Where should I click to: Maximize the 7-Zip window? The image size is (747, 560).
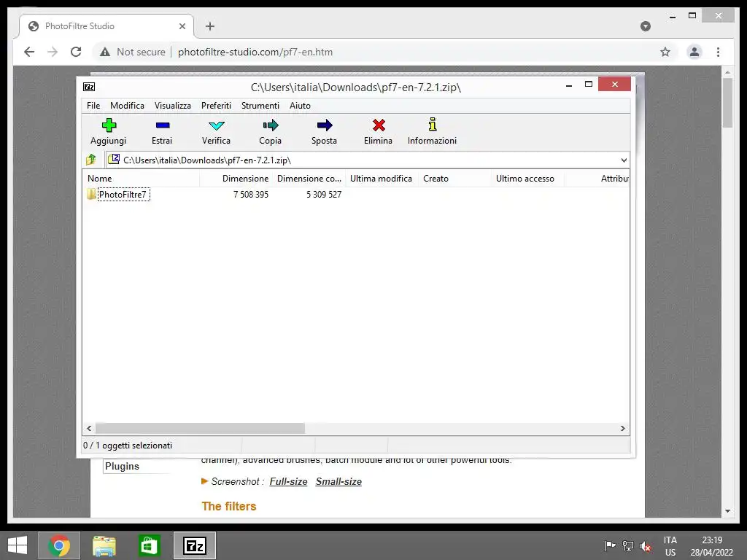tap(589, 85)
